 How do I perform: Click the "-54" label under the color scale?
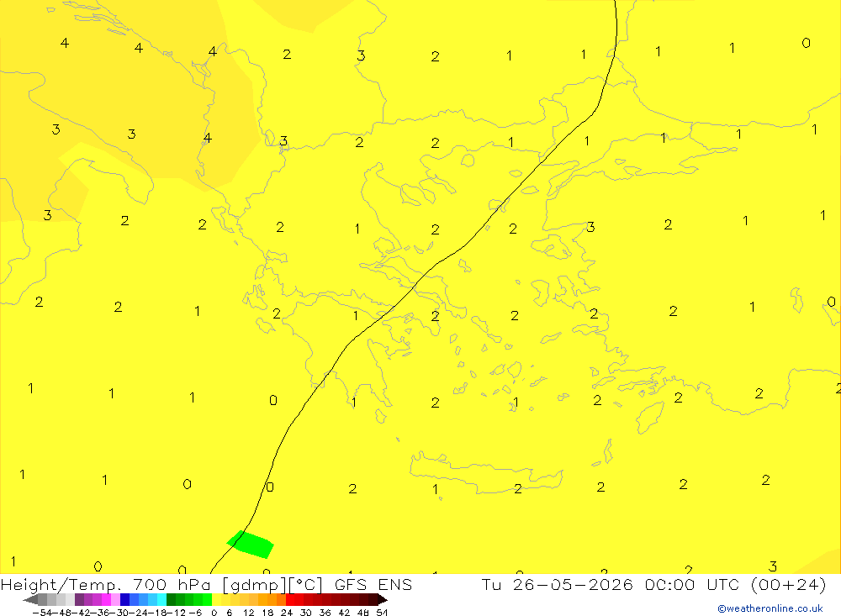[x=42, y=613]
